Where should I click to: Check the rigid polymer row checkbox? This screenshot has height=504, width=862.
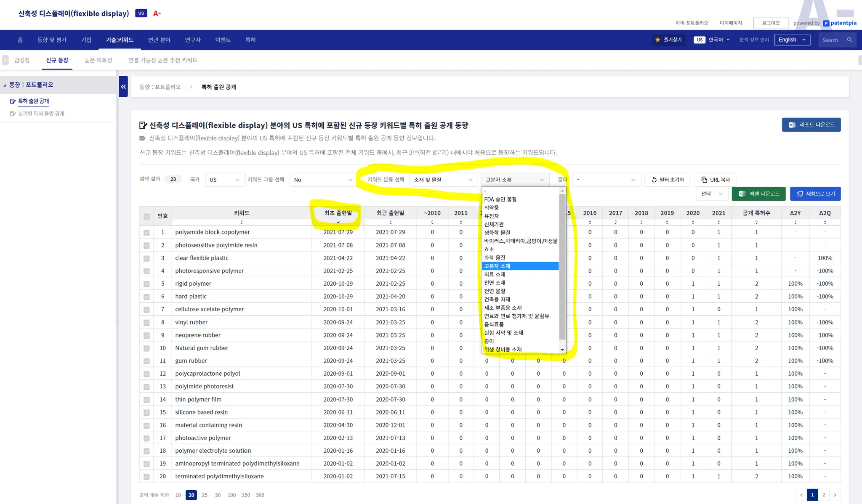pos(146,284)
